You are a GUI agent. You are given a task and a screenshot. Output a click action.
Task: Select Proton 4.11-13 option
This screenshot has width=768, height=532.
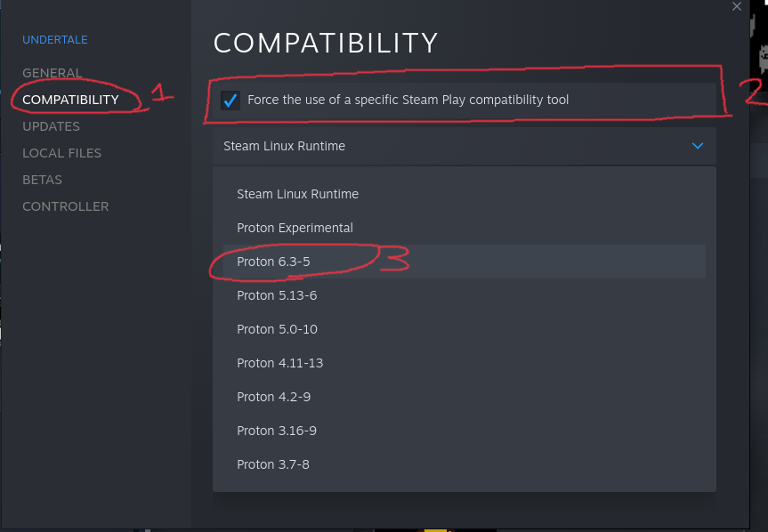279,363
